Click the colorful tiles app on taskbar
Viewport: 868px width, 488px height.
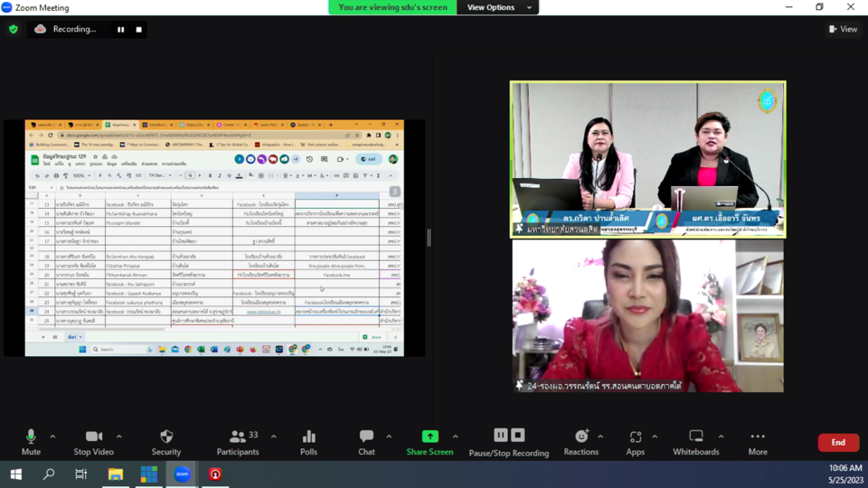[x=148, y=474]
